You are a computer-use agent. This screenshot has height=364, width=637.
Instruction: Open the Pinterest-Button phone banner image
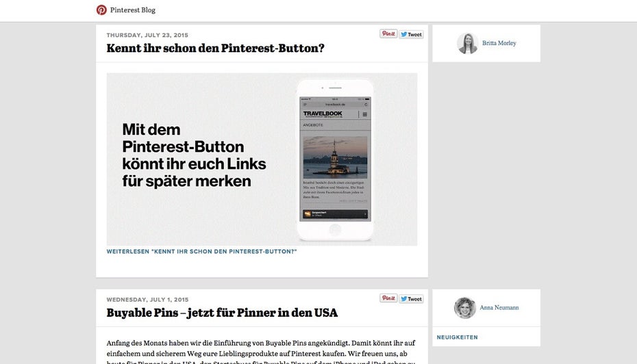click(x=262, y=159)
